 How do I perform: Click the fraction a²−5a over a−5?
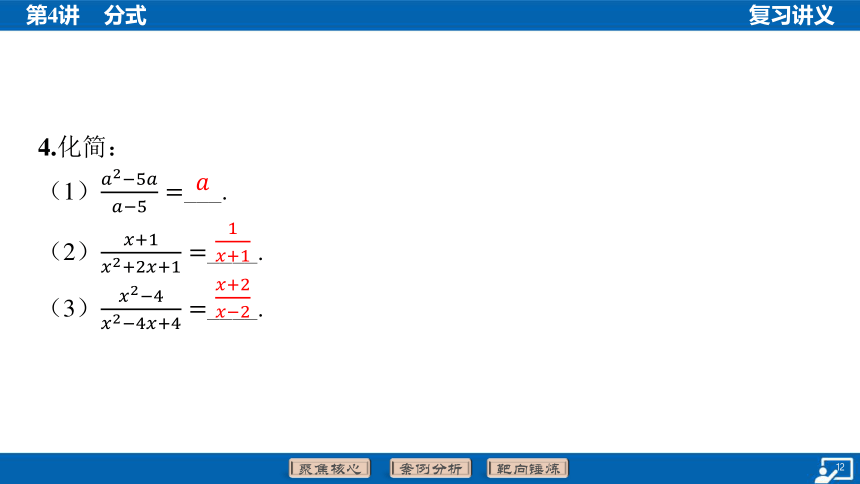click(129, 192)
